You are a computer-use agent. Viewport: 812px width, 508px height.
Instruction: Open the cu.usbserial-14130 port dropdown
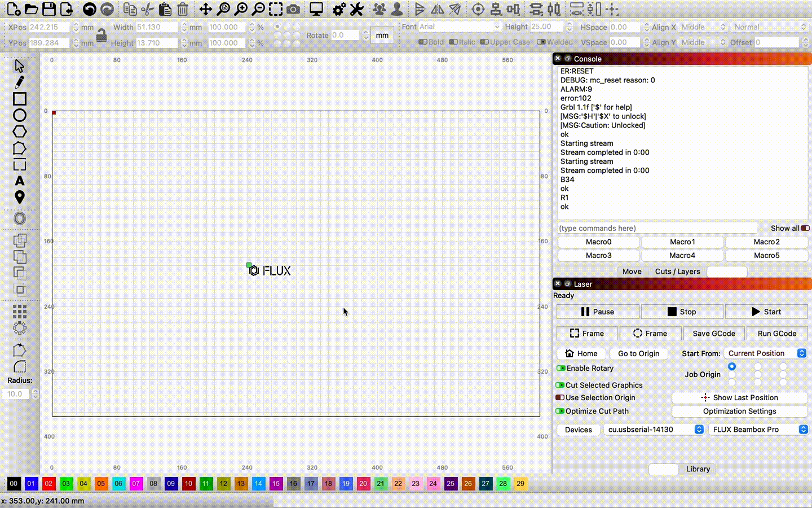coord(654,430)
